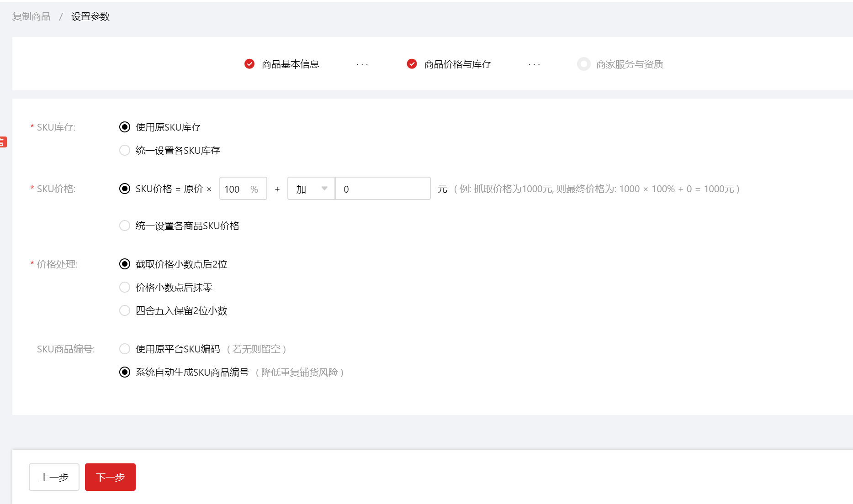The height and width of the screenshot is (504, 853).
Task: Choose 统一设置各商品SKU价格 option
Action: point(125,226)
